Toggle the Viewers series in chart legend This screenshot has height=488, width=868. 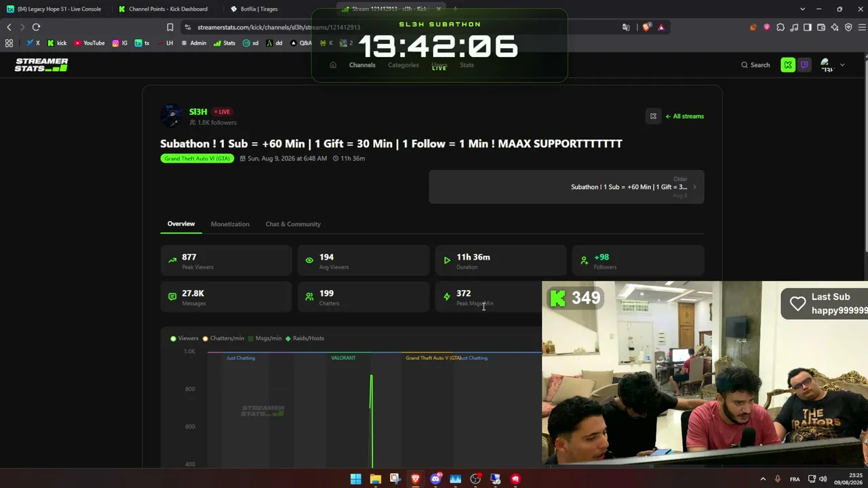[x=184, y=338]
